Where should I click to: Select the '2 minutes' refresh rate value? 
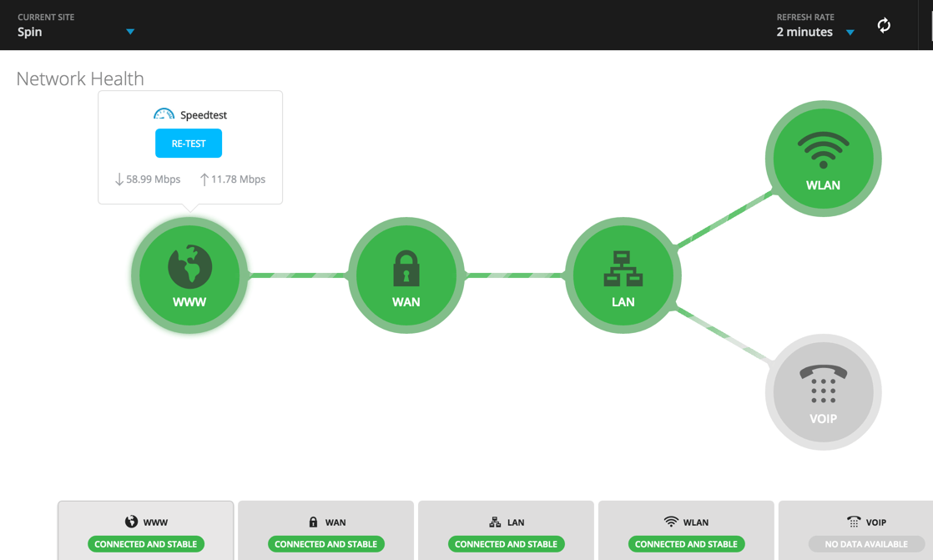(x=804, y=33)
